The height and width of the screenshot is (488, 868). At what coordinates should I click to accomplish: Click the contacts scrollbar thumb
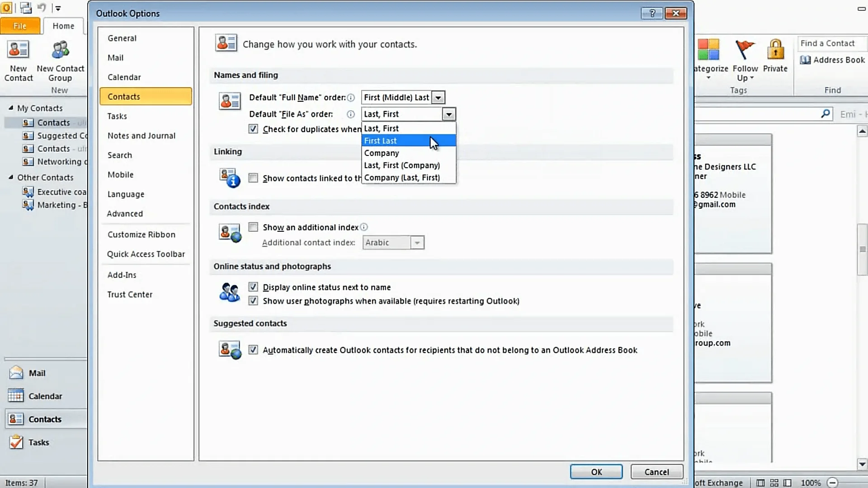click(x=862, y=249)
